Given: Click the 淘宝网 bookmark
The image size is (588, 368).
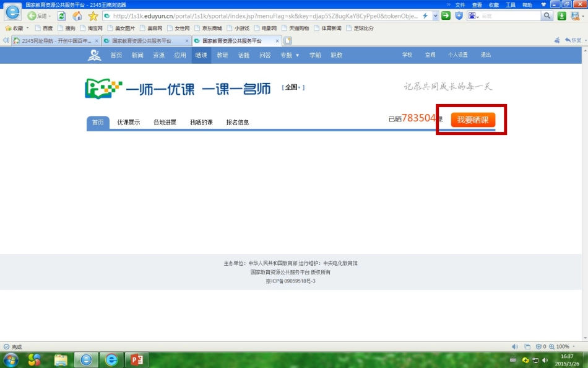Looking at the screenshot, I should pos(91,28).
